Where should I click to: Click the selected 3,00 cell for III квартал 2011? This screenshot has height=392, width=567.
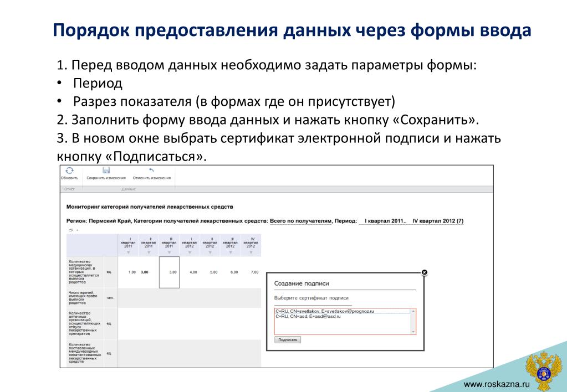click(x=169, y=272)
